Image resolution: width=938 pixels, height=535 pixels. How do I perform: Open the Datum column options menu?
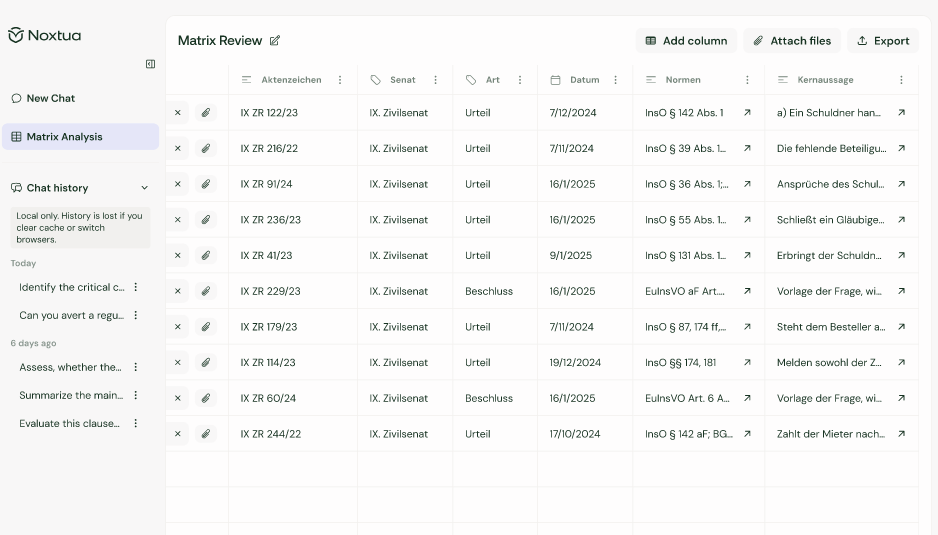616,80
